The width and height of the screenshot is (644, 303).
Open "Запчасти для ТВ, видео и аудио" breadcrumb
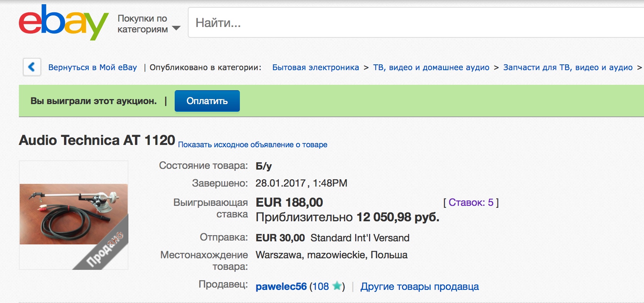[x=568, y=67]
